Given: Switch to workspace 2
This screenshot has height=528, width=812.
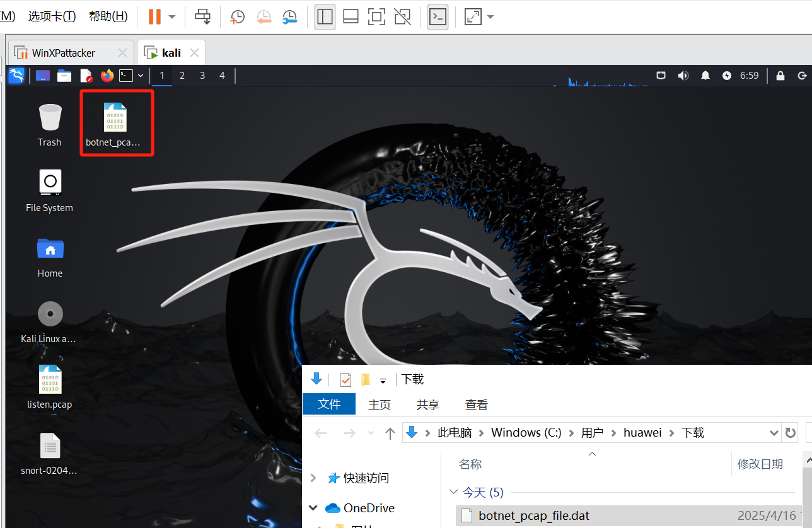Looking at the screenshot, I should click(182, 76).
